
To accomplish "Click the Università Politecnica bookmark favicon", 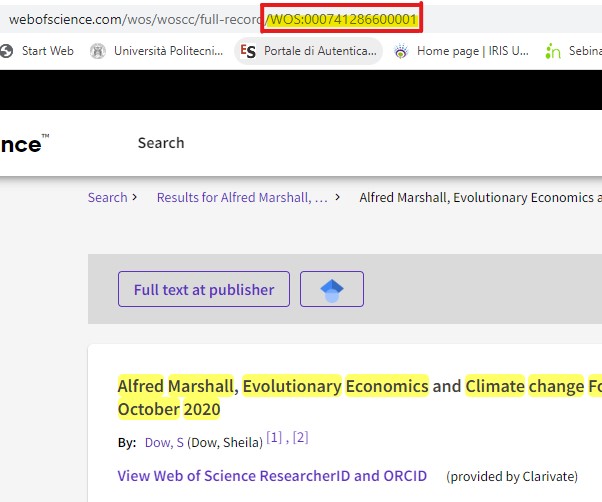I will [x=98, y=51].
